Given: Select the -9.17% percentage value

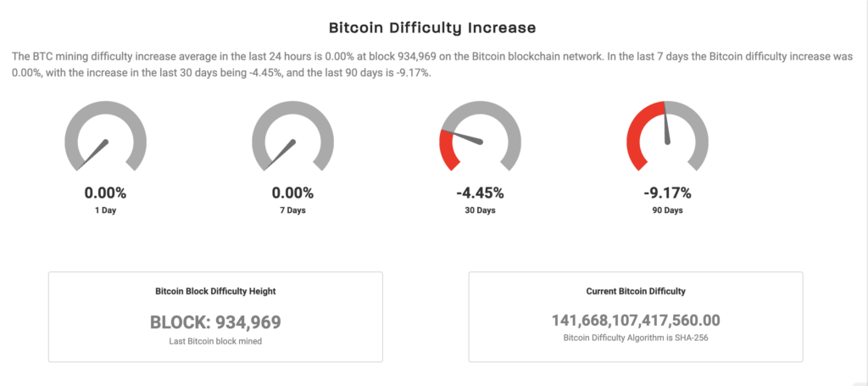Looking at the screenshot, I should [x=667, y=193].
